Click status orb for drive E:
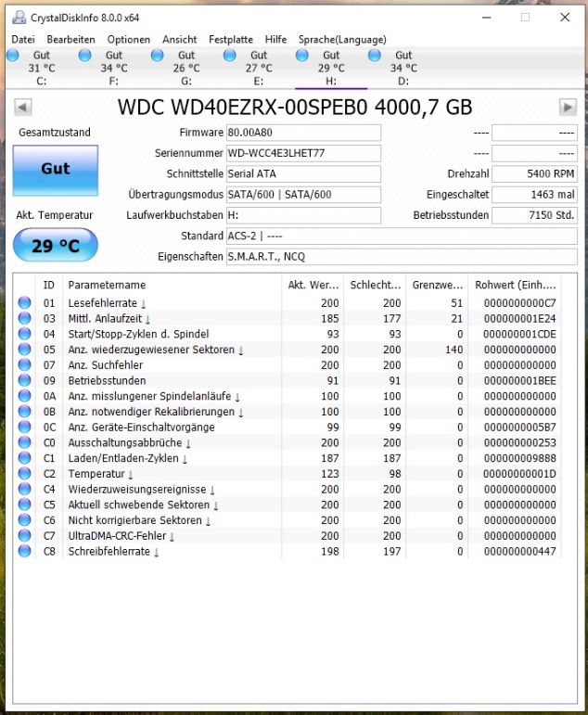 pyautogui.click(x=230, y=56)
